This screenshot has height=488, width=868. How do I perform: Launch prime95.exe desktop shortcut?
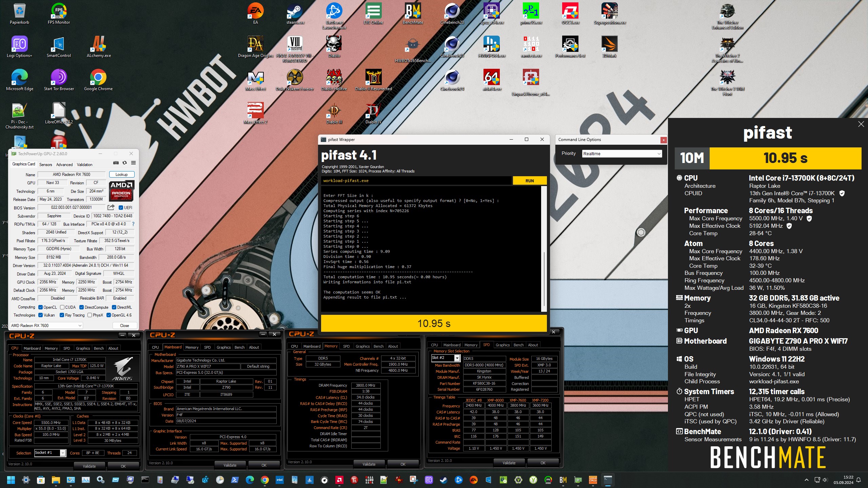click(531, 14)
